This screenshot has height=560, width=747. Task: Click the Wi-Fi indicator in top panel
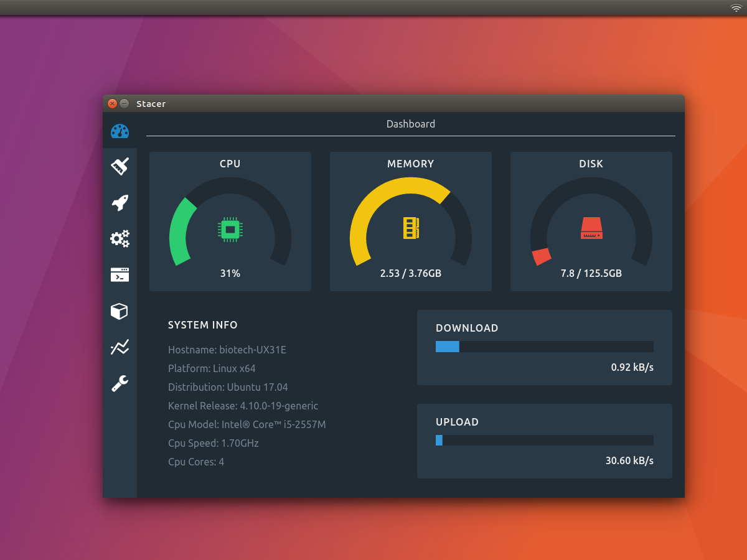[736, 7]
